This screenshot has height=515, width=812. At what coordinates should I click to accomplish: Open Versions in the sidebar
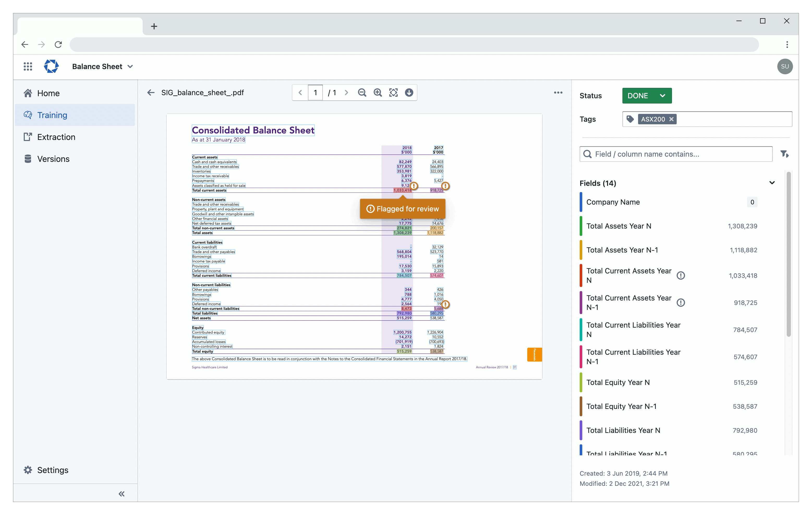(x=75, y=159)
